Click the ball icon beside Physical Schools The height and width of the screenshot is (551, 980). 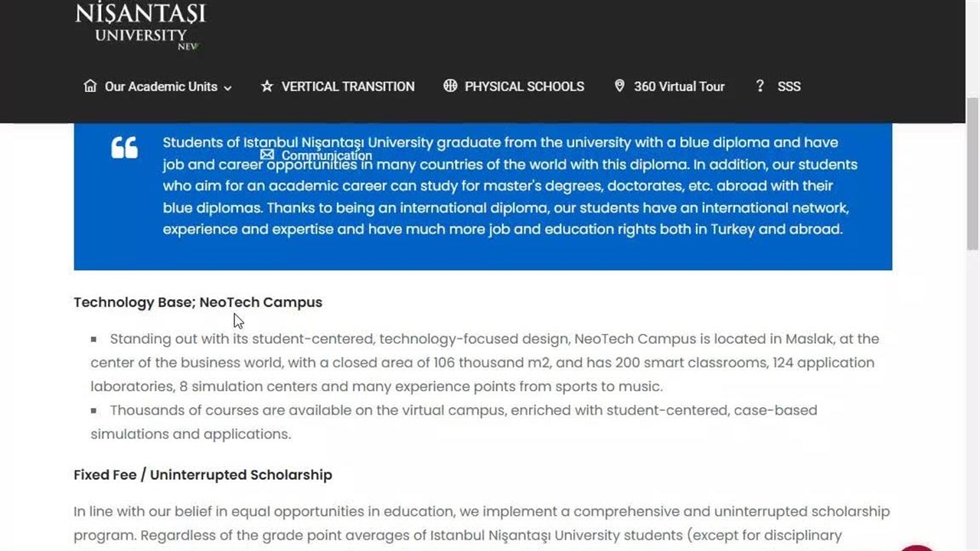[450, 86]
